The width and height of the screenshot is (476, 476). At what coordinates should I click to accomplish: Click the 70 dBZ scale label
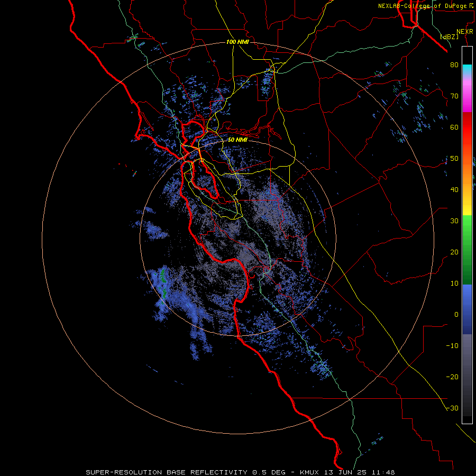(x=454, y=96)
